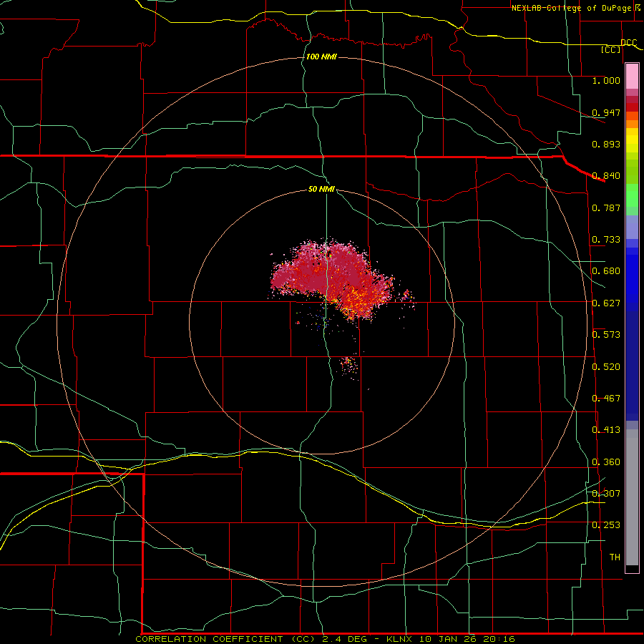Image resolution: width=644 pixels, height=644 pixels.
Task: Select the 0.467 legend value
Action: pos(606,399)
